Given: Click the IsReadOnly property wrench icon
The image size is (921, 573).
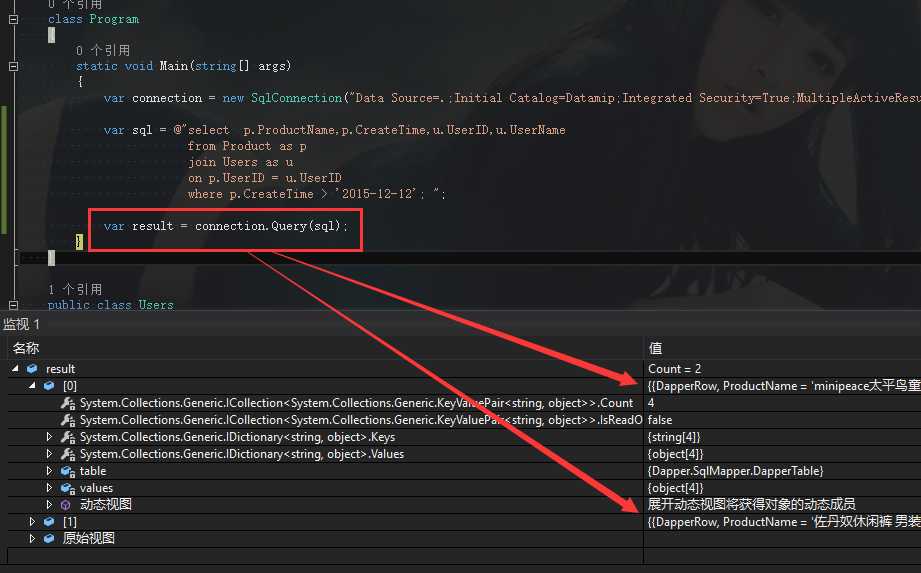Looking at the screenshot, I should tap(67, 420).
